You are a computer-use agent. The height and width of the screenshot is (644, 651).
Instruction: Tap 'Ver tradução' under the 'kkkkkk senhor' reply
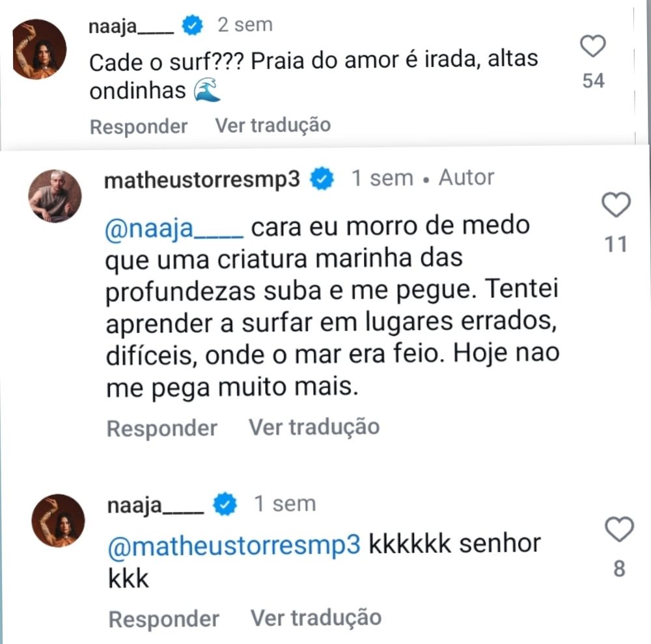(316, 617)
